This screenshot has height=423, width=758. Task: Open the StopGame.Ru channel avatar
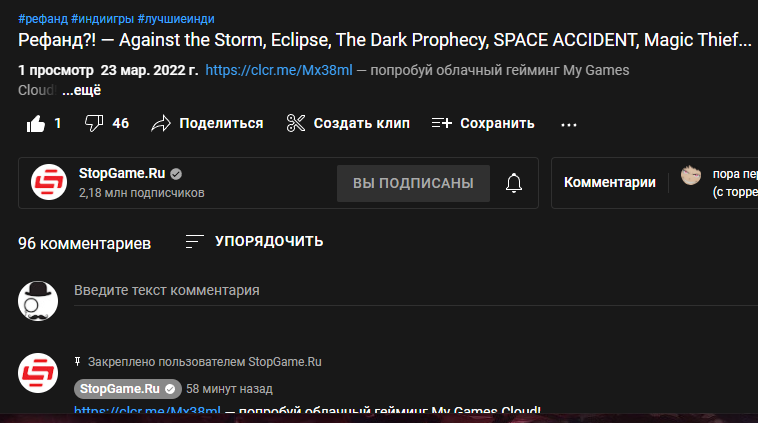tap(49, 182)
